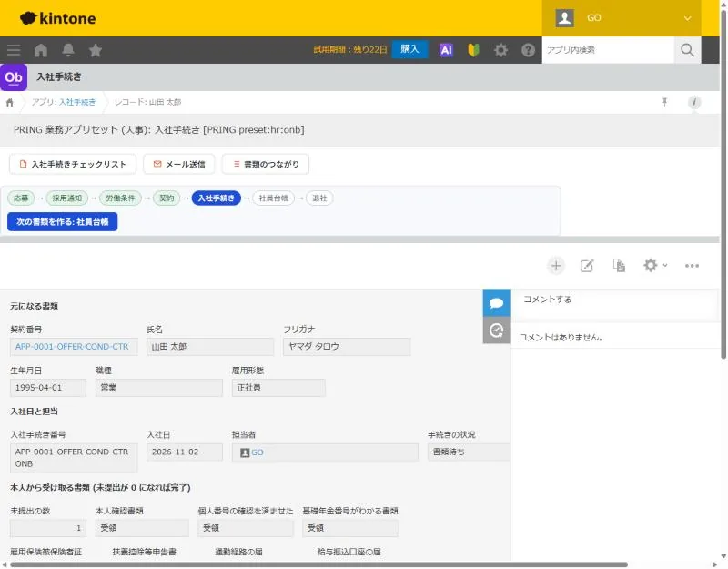The width and height of the screenshot is (728, 569).
Task: Show app info via the i icon
Action: tap(694, 102)
